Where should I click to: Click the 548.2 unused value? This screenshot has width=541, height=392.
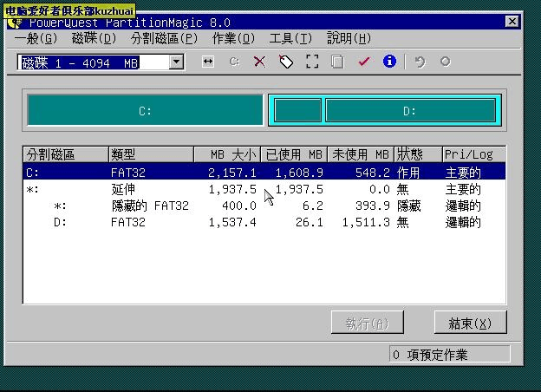pyautogui.click(x=373, y=173)
